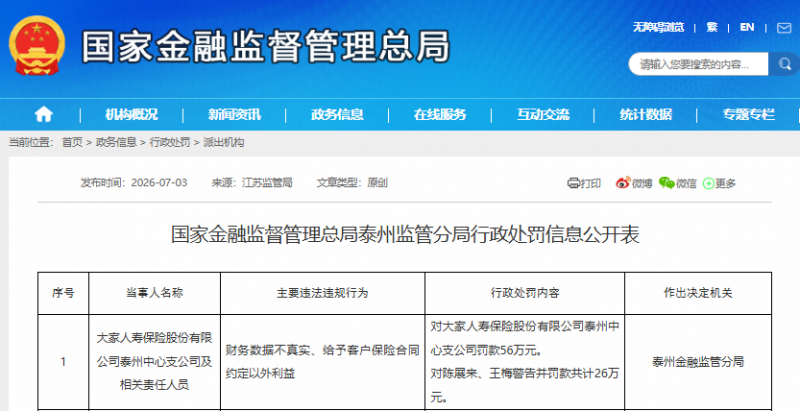Click the 主要违法违规行为 column header
Viewport: 800px width, 411px height.
click(322, 293)
